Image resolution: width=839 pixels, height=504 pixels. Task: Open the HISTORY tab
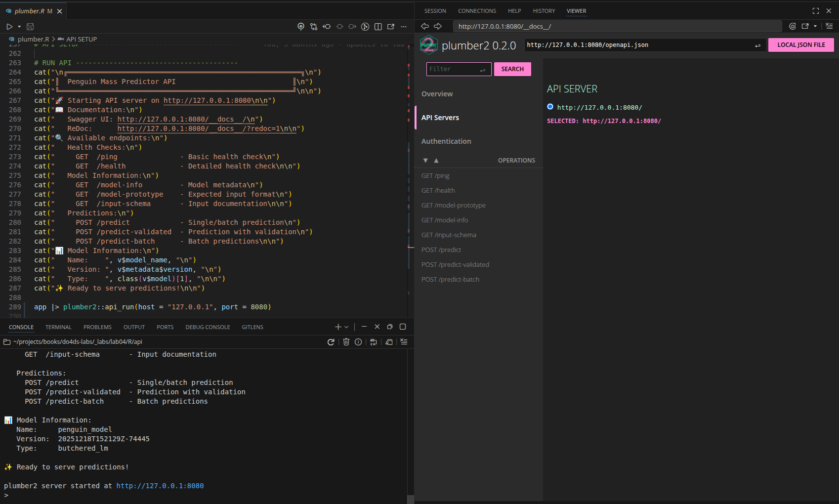point(544,11)
